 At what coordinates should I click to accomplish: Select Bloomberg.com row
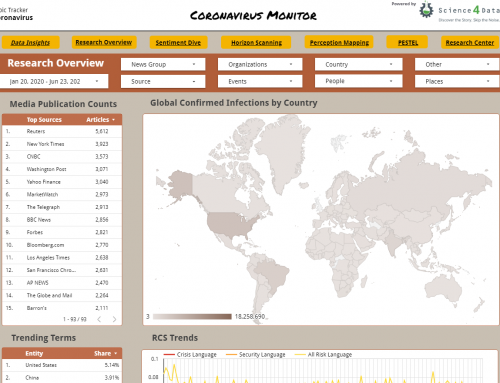[x=62, y=245]
